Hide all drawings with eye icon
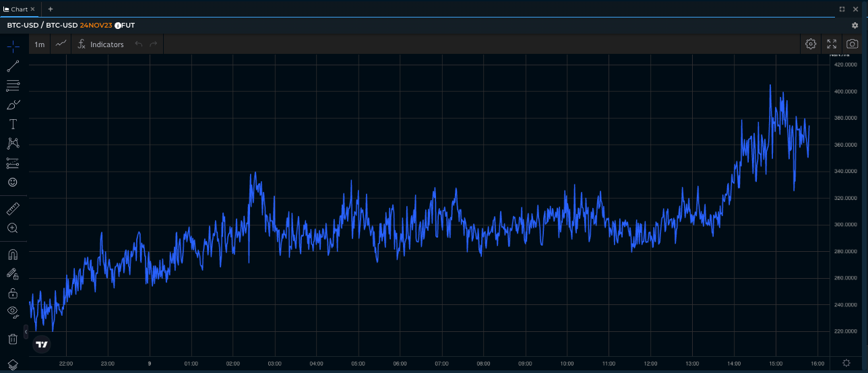This screenshot has height=373, width=868. [13, 311]
